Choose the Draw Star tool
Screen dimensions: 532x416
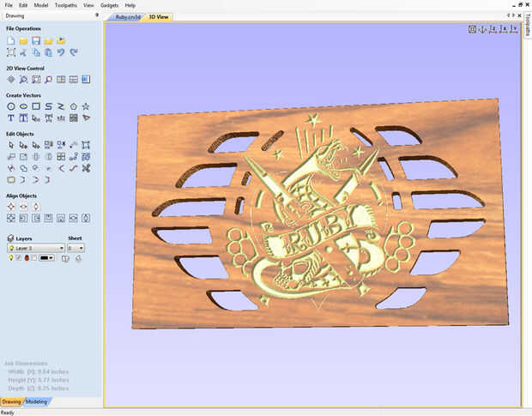[86, 106]
